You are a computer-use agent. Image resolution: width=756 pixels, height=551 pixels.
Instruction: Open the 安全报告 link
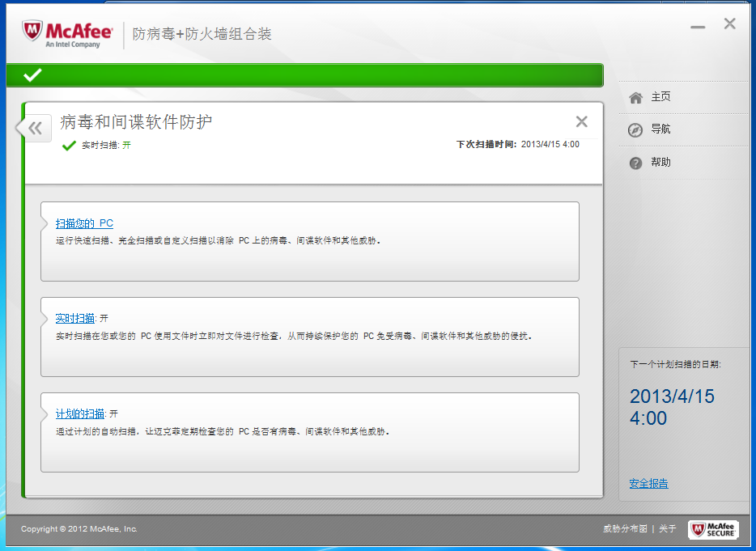click(x=648, y=484)
